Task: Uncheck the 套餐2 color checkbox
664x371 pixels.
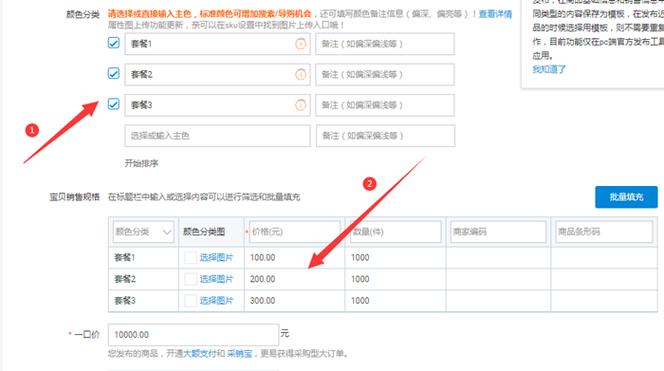Action: pyautogui.click(x=113, y=73)
